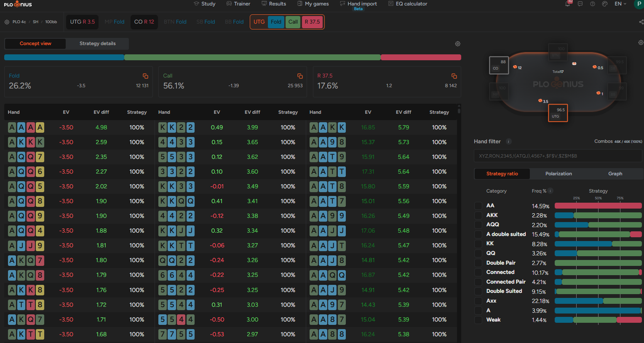Open the notifications bell
The width and height of the screenshot is (644, 343).
coord(568,4)
